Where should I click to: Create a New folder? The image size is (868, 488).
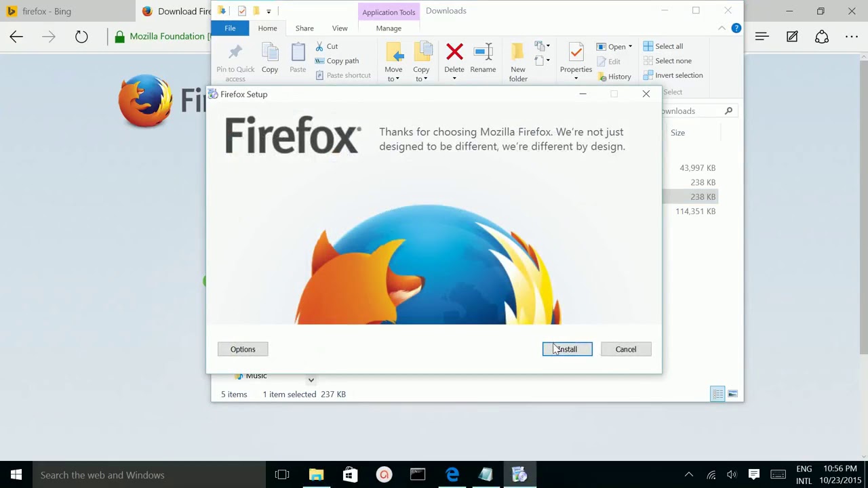(x=518, y=62)
